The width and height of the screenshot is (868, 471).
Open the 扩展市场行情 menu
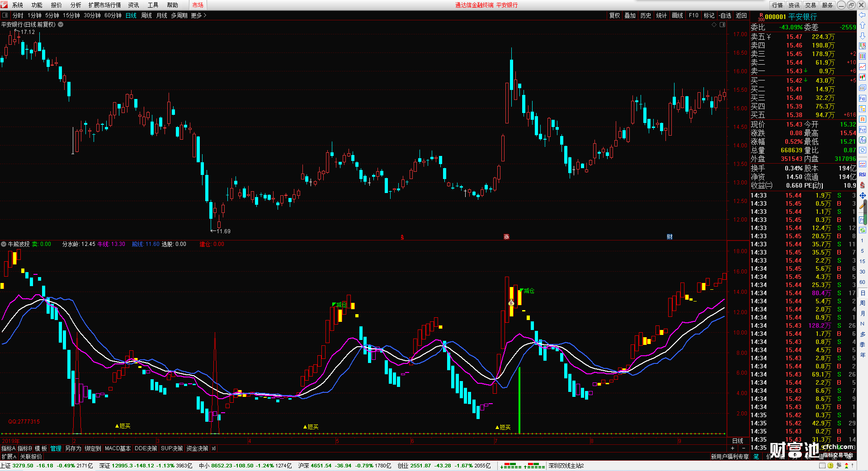(105, 5)
